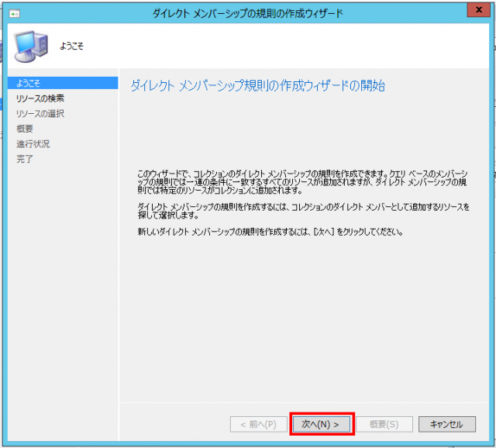Image resolution: width=496 pixels, height=448 pixels.
Task: Click the blue ダイレクト メンバーシップ規則 heading
Action: coord(257,86)
